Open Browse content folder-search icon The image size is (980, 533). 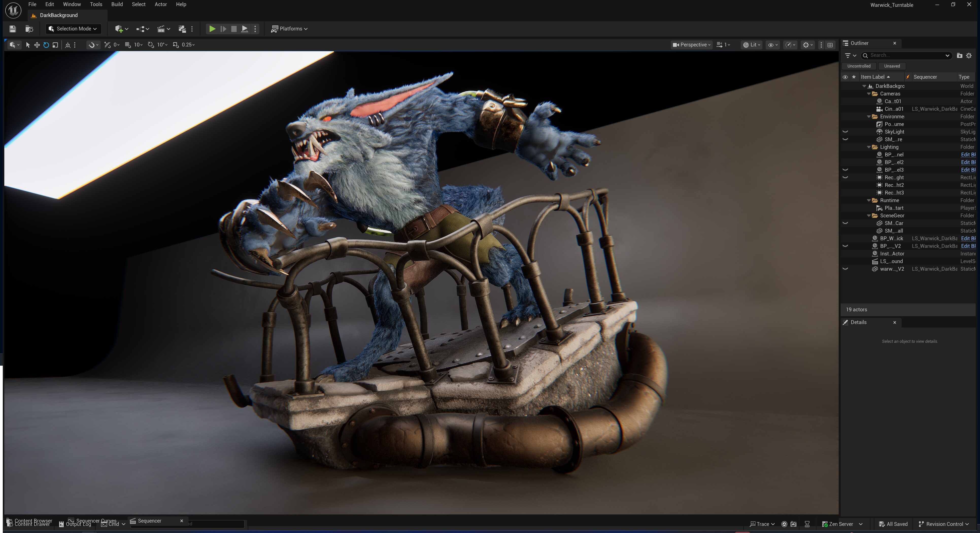[29, 29]
